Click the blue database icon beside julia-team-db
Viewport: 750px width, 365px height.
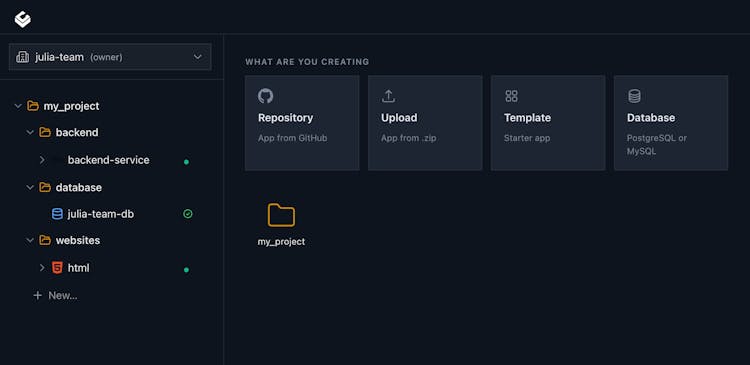coord(57,214)
